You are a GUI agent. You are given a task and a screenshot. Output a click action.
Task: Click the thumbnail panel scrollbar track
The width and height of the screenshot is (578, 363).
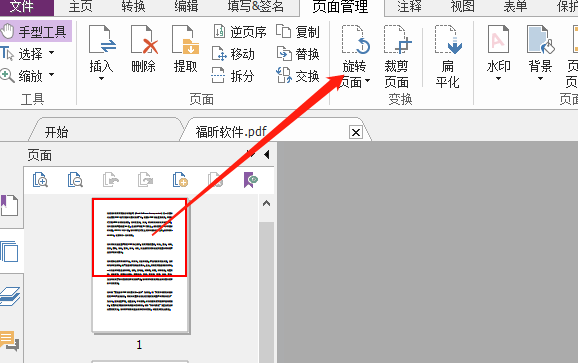tap(267, 291)
